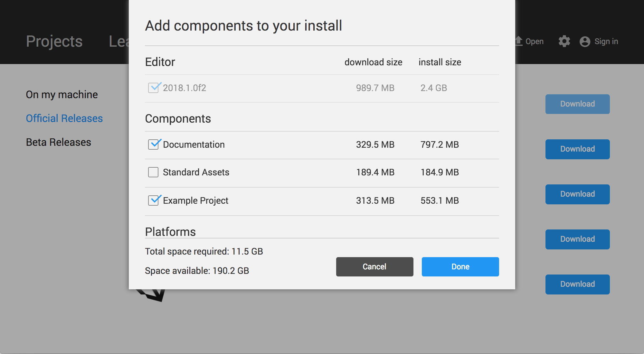Select the Beta Releases tab
The width and height of the screenshot is (644, 354).
point(58,142)
